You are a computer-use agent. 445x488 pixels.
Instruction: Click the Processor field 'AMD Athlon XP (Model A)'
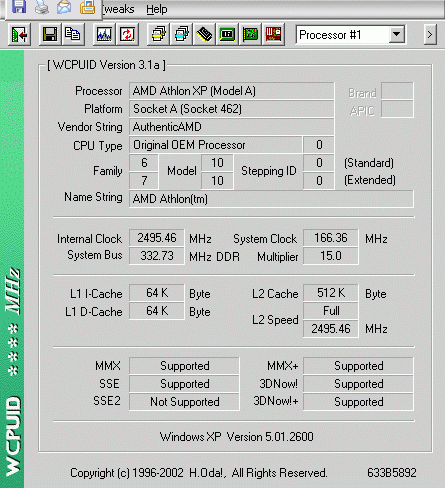click(231, 91)
